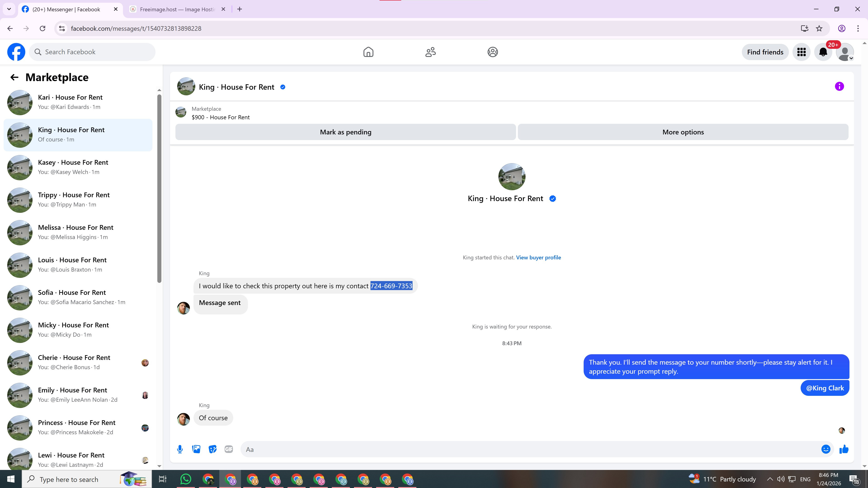Screen dimensions: 868x488
Task: Click the conversation list scrollbar
Action: (159, 189)
